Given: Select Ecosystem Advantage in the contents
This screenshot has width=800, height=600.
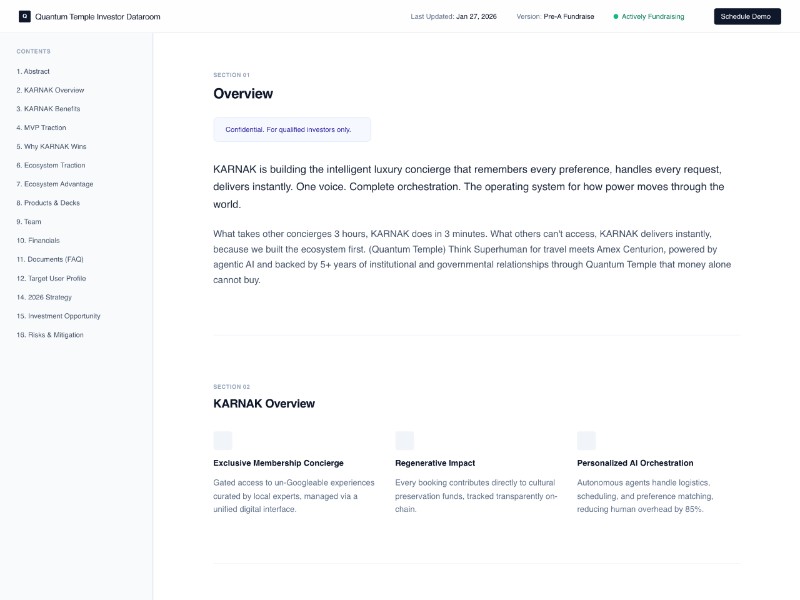Looking at the screenshot, I should click(55, 184).
